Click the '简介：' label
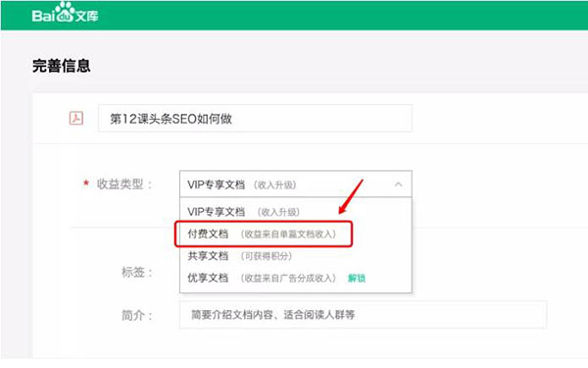588x368 pixels. coord(137,315)
